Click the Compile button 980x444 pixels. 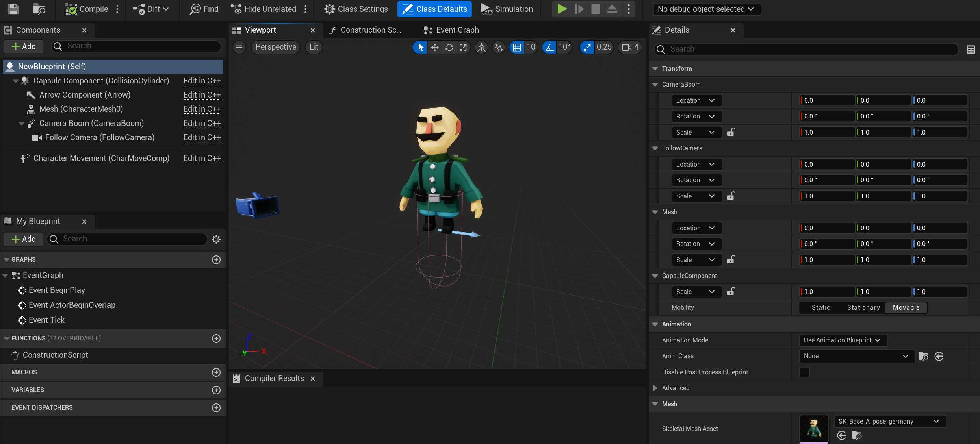[x=87, y=9]
